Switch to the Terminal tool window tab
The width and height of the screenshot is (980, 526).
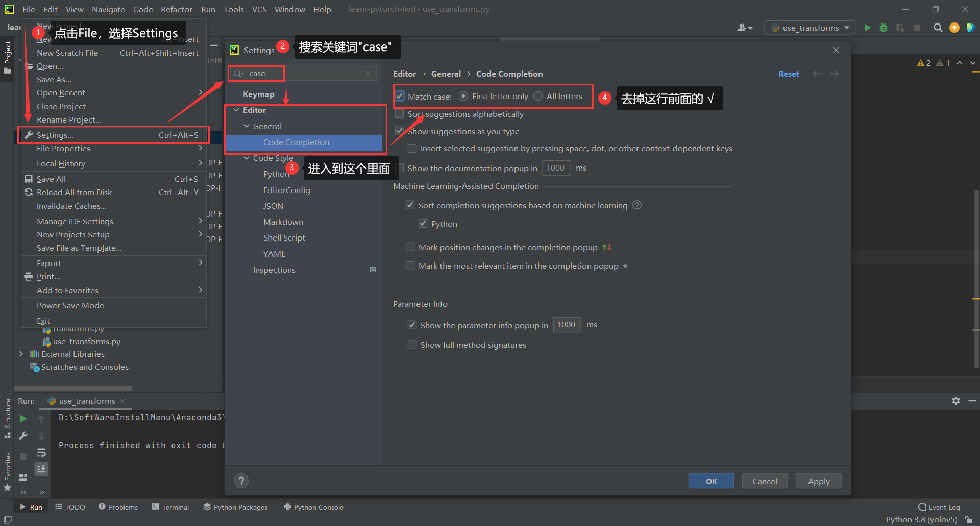click(170, 507)
